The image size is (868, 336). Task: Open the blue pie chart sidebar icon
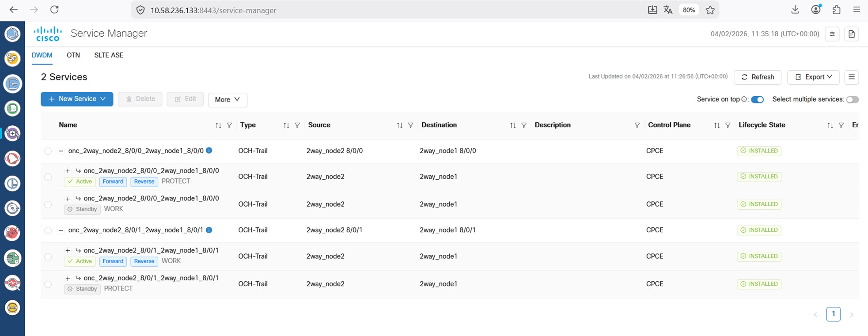(12, 183)
